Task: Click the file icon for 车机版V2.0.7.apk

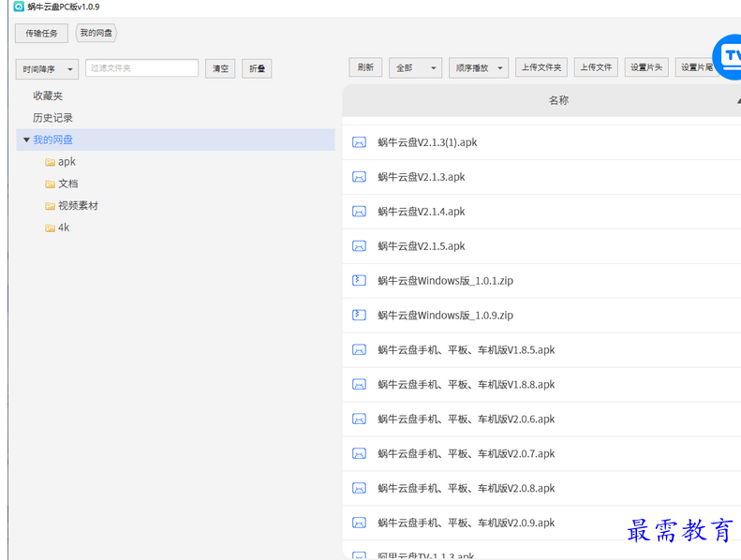Action: (359, 453)
